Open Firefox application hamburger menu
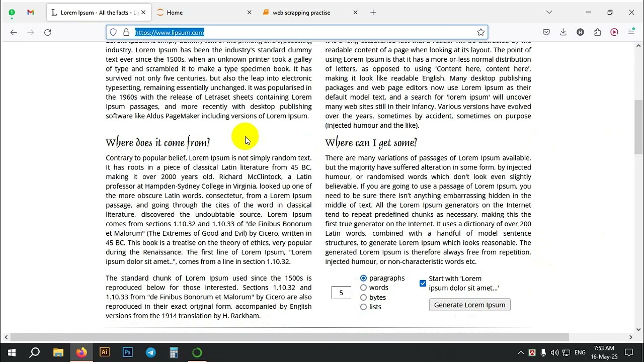 coord(631,32)
